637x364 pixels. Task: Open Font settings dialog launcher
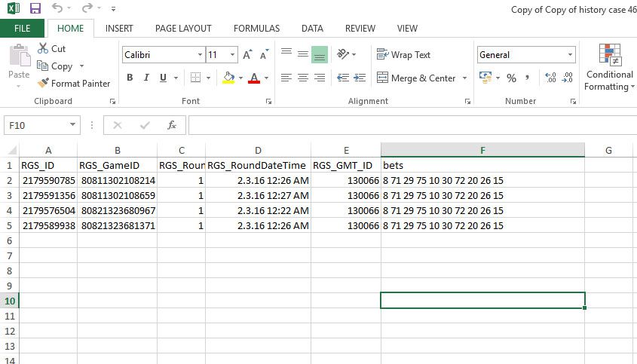268,102
